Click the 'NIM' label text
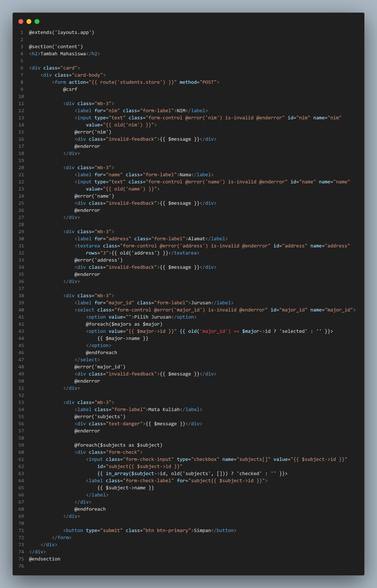Image resolution: width=377 pixels, height=588 pixels. 181,111
